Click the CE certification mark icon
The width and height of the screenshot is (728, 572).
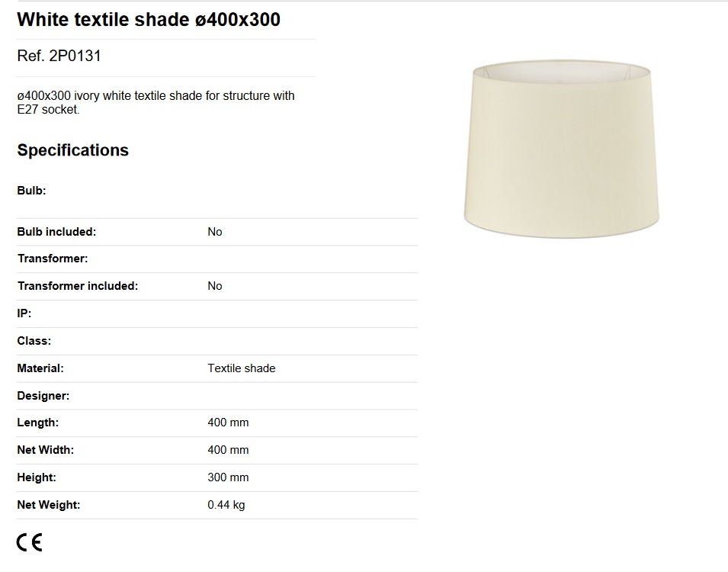coord(29,542)
